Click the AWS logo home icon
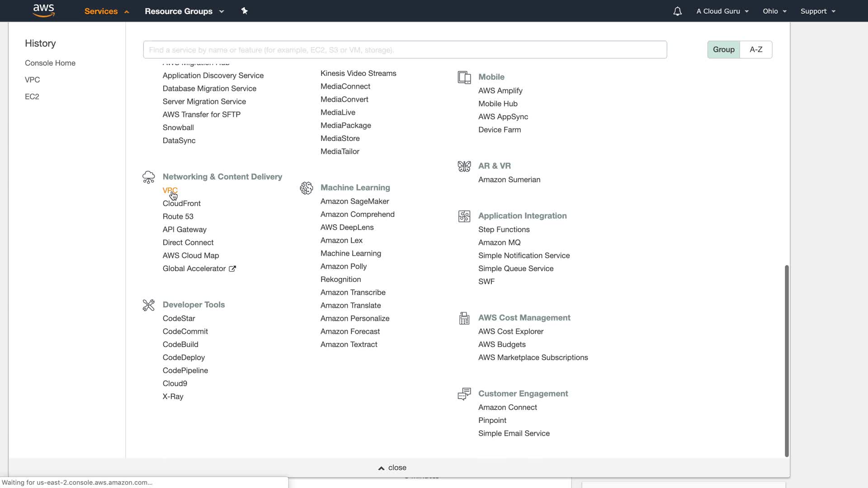The image size is (868, 488). [x=44, y=10]
